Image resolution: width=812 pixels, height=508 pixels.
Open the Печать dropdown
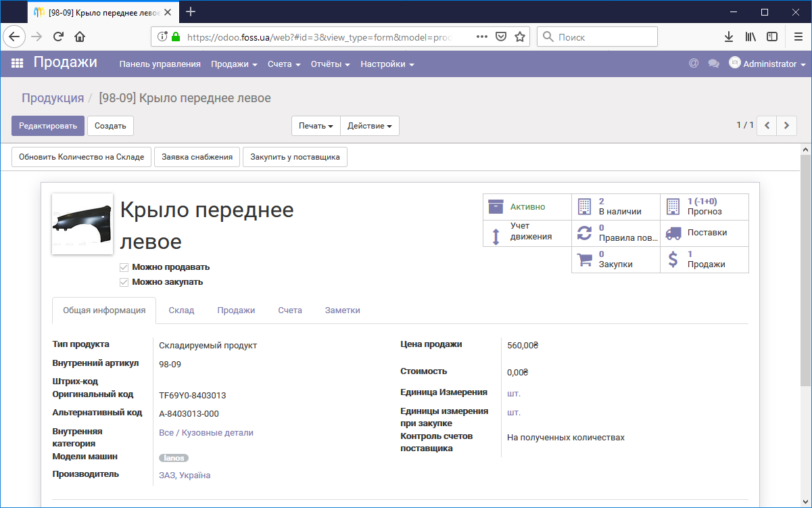tap(316, 126)
